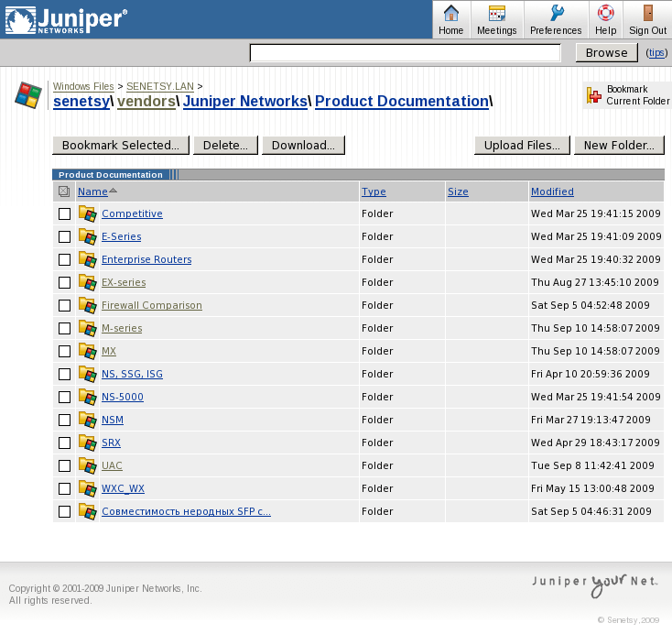Viewport: 672px width, 634px height.
Task: Check the MX folder checkbox
Action: pos(64,351)
